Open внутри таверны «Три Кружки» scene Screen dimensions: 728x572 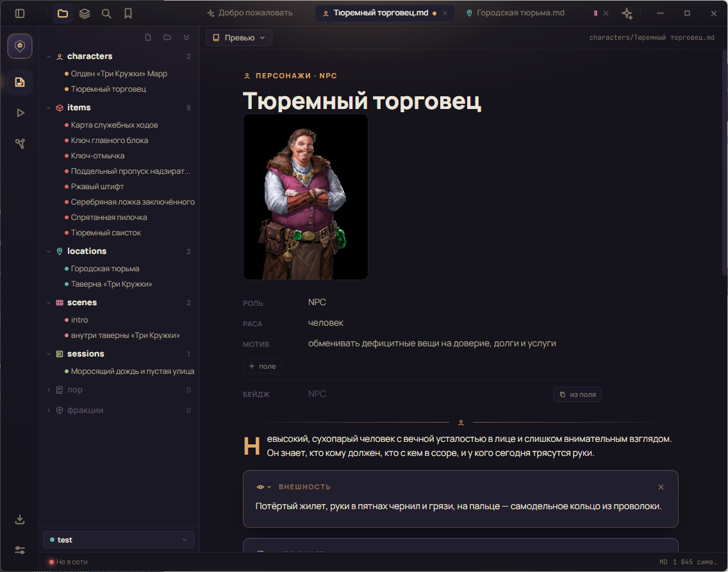[126, 335]
